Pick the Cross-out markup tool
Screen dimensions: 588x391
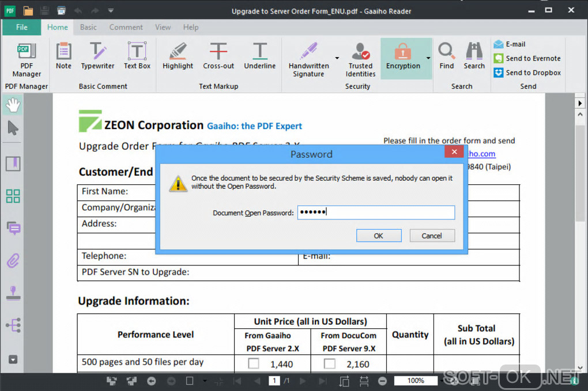coord(218,56)
